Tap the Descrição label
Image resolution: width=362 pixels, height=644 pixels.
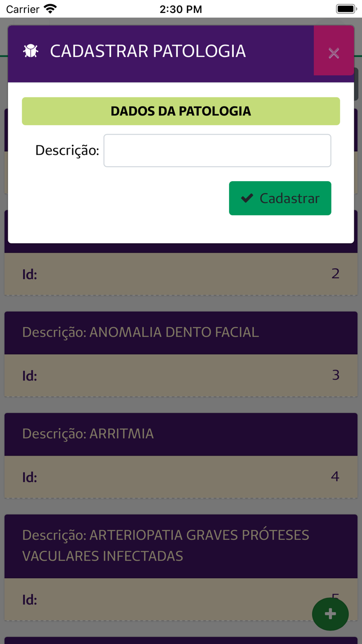coord(66,150)
